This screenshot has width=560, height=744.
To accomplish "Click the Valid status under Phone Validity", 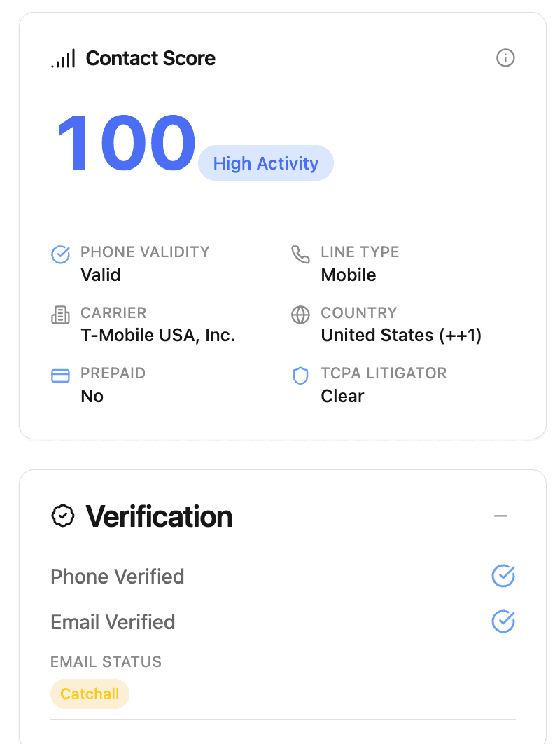I will [x=100, y=275].
